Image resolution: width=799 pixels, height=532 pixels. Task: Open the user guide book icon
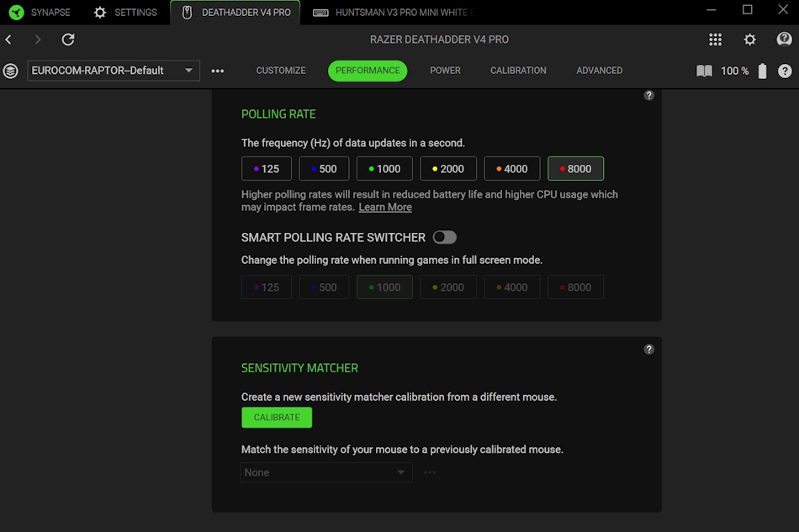[x=704, y=71]
